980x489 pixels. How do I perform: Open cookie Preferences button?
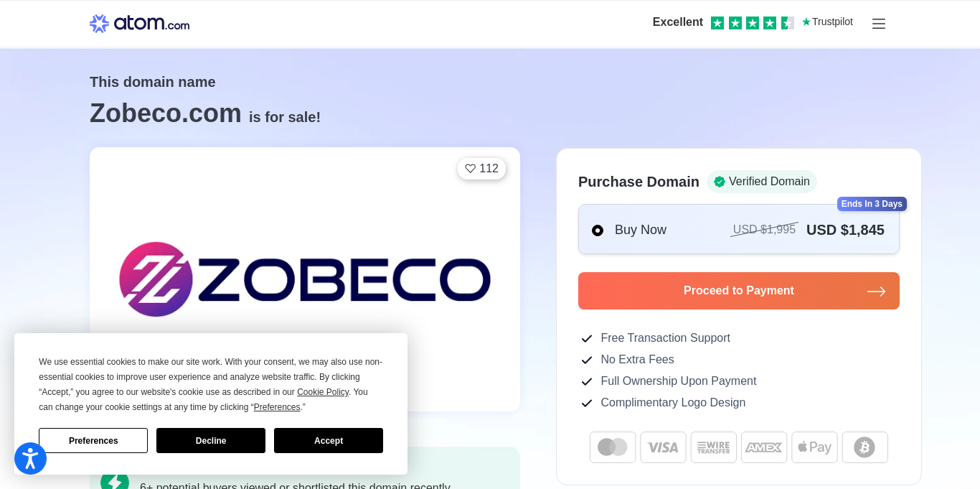pyautogui.click(x=93, y=441)
